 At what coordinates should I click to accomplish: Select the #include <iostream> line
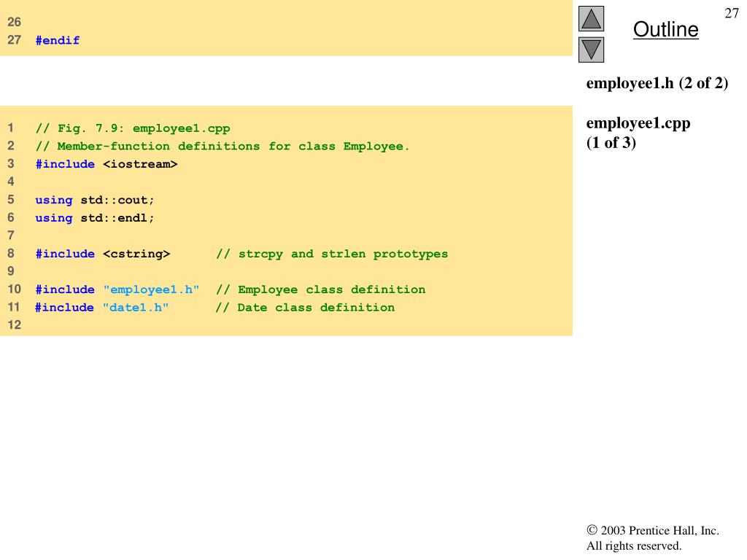[x=107, y=164]
